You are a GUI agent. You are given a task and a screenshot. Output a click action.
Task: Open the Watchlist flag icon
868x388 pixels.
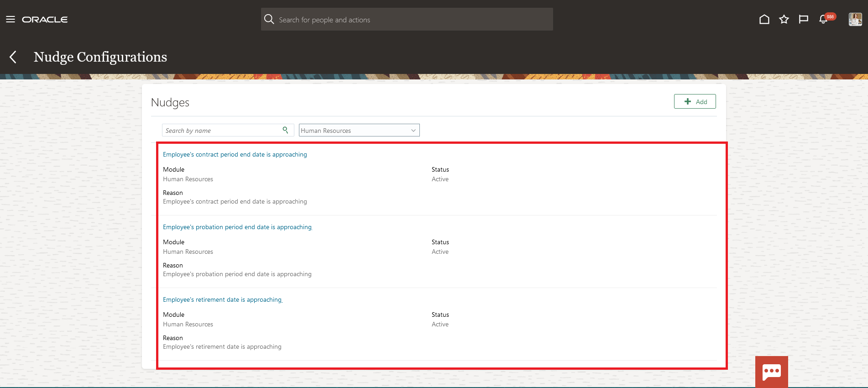(x=804, y=19)
